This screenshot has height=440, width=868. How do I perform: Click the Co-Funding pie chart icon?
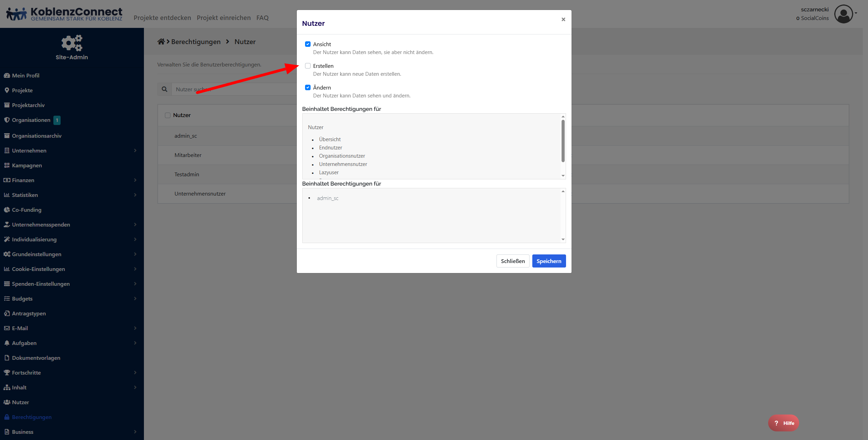tap(7, 210)
